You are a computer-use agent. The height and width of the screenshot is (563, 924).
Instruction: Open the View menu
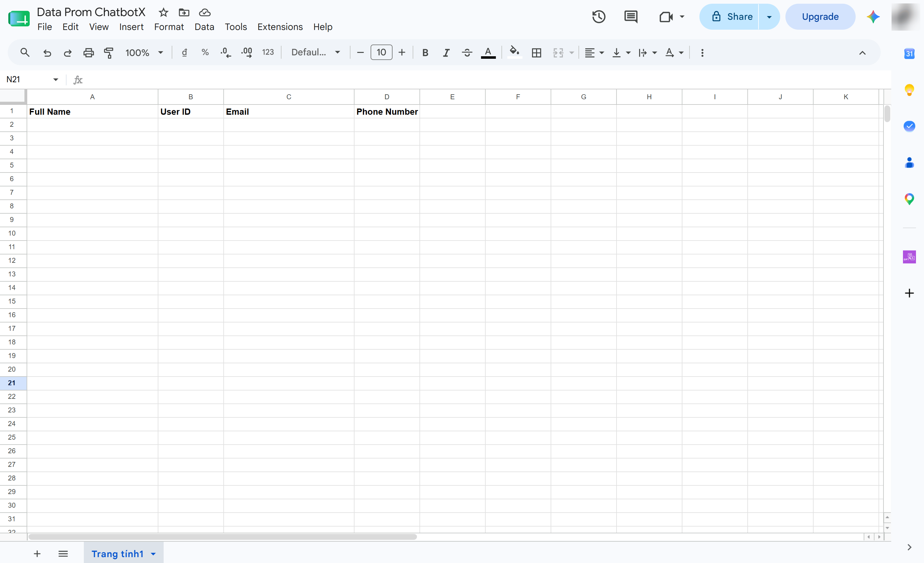coord(99,27)
